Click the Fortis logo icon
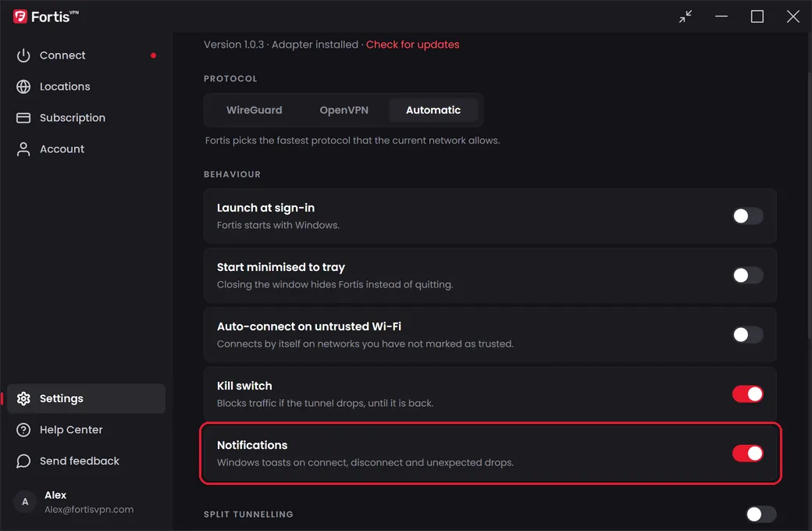 [20, 16]
